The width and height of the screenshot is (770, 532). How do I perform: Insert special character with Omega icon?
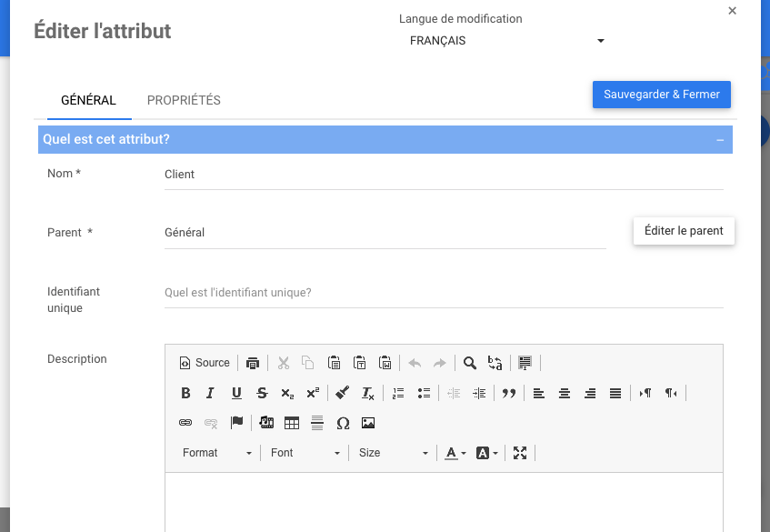343,423
